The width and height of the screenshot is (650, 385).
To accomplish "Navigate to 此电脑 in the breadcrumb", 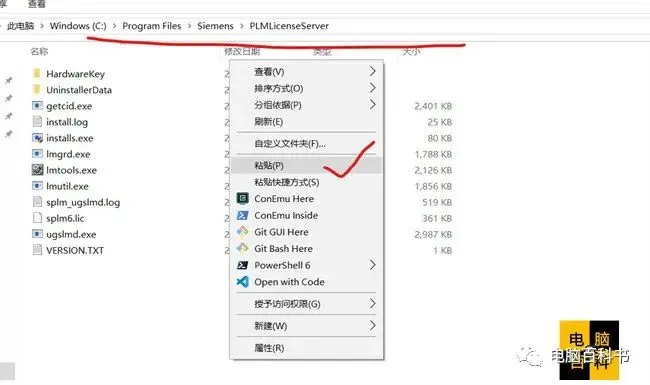I will 20,26.
